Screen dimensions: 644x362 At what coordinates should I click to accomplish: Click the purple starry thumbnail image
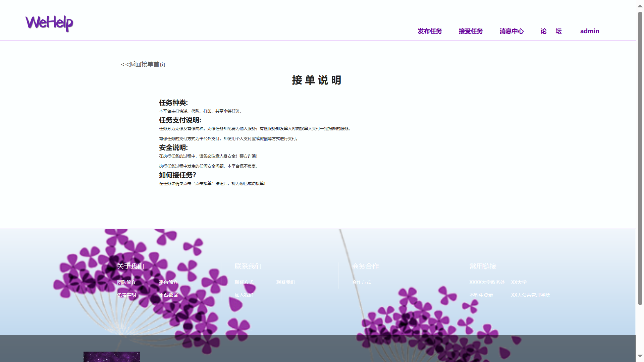pyautogui.click(x=111, y=357)
